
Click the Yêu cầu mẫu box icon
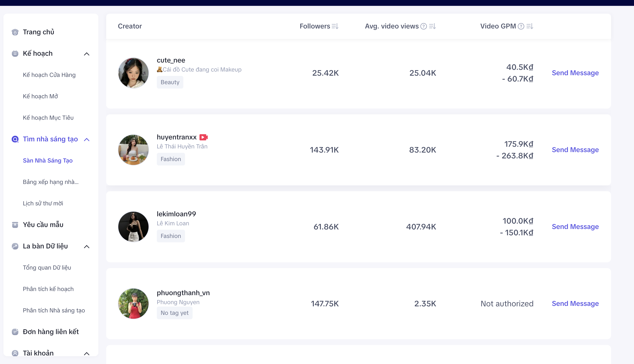pos(15,225)
